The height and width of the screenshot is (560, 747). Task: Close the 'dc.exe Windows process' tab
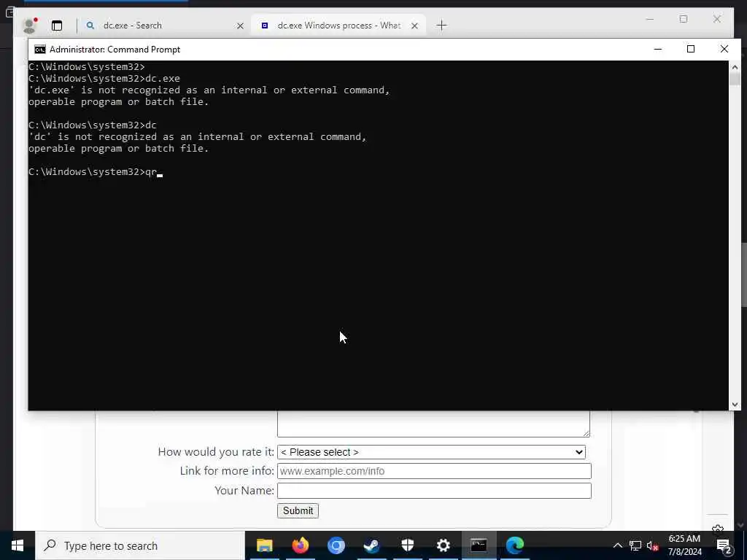(414, 26)
